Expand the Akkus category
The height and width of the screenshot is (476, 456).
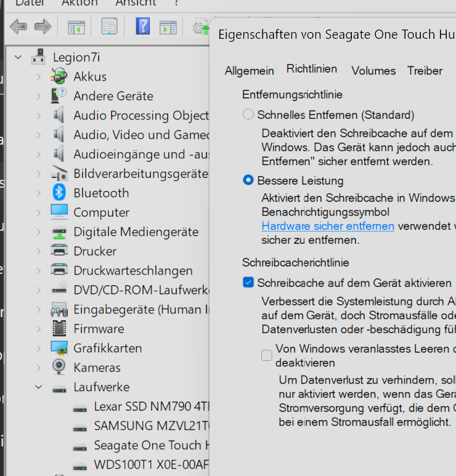(x=39, y=76)
